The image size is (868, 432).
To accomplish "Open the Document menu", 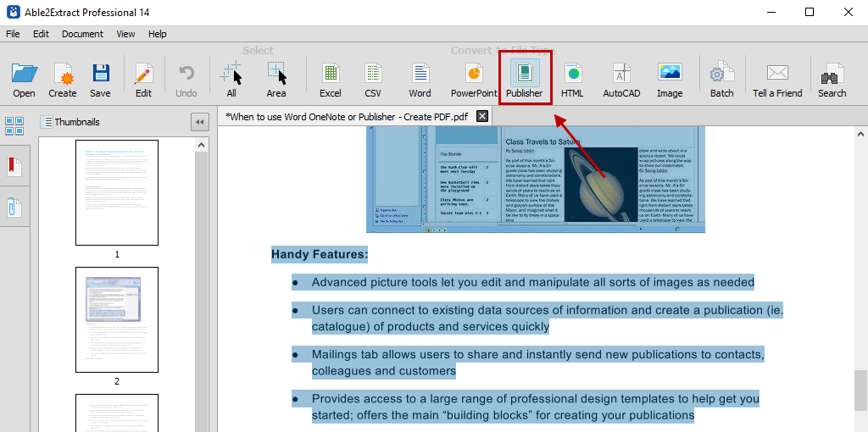I will [82, 34].
